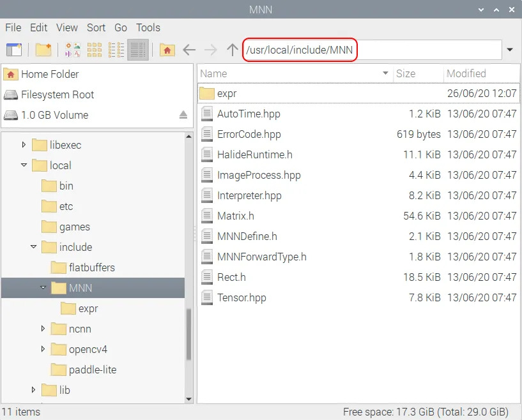Image resolution: width=522 pixels, height=420 pixels.
Task: Open the path history dropdown arrow
Action: [x=510, y=50]
